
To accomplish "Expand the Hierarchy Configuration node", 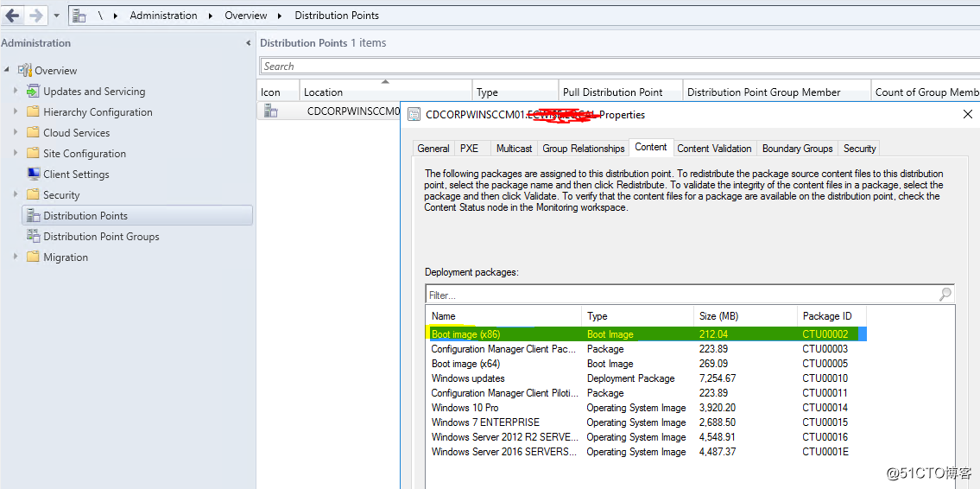I will pos(16,112).
